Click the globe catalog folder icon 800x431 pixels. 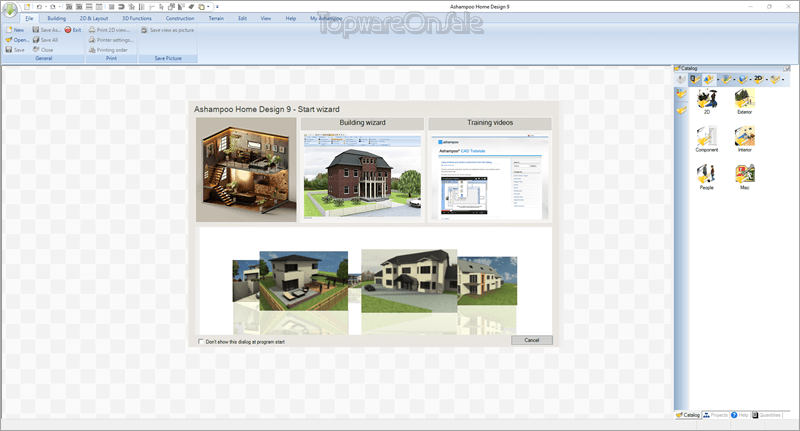pyautogui.click(x=742, y=79)
